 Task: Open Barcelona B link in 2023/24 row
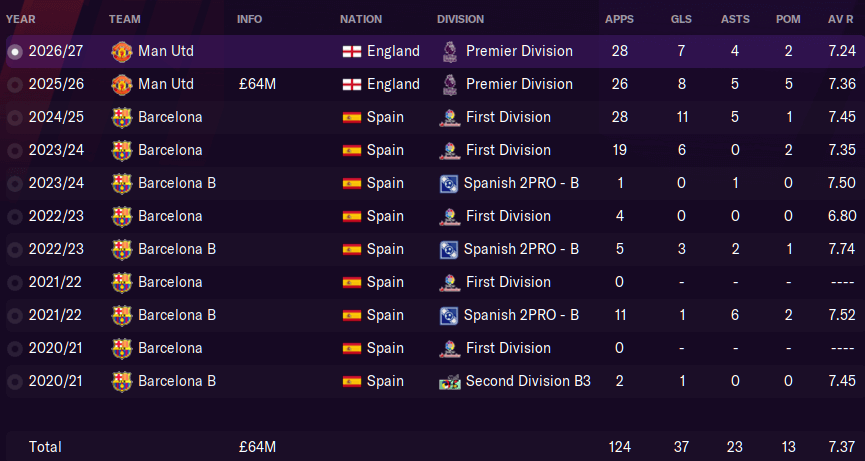(177, 183)
